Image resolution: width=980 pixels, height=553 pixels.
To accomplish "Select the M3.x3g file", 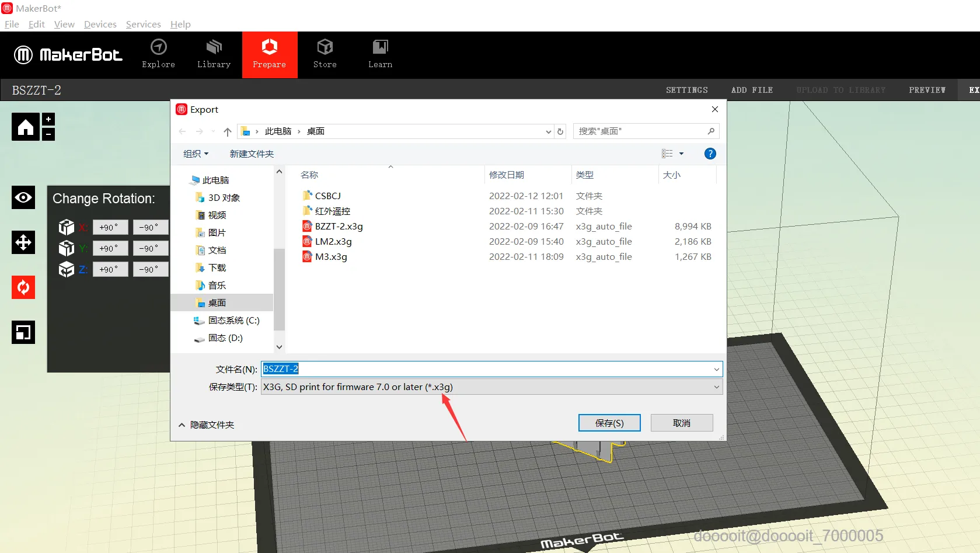I will point(331,256).
